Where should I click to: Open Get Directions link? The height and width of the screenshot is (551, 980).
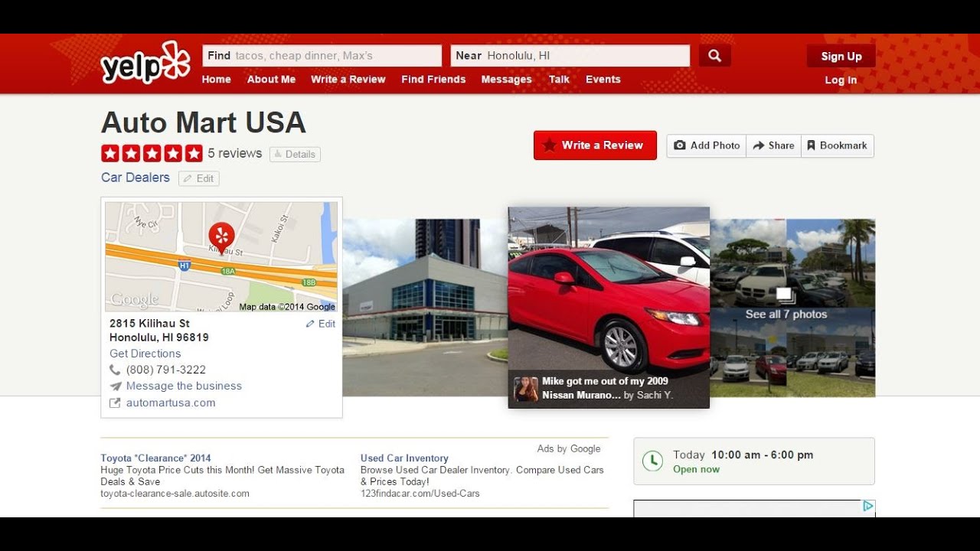point(145,354)
